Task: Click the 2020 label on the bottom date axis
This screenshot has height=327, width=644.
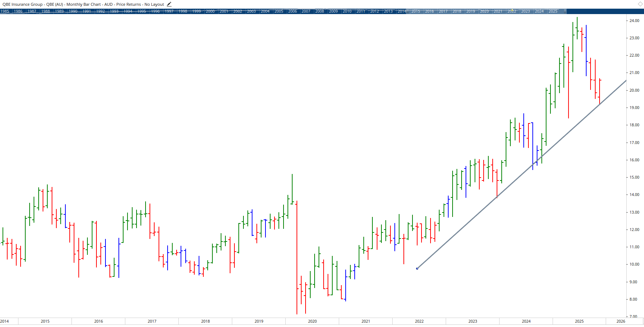Action: click(x=312, y=321)
